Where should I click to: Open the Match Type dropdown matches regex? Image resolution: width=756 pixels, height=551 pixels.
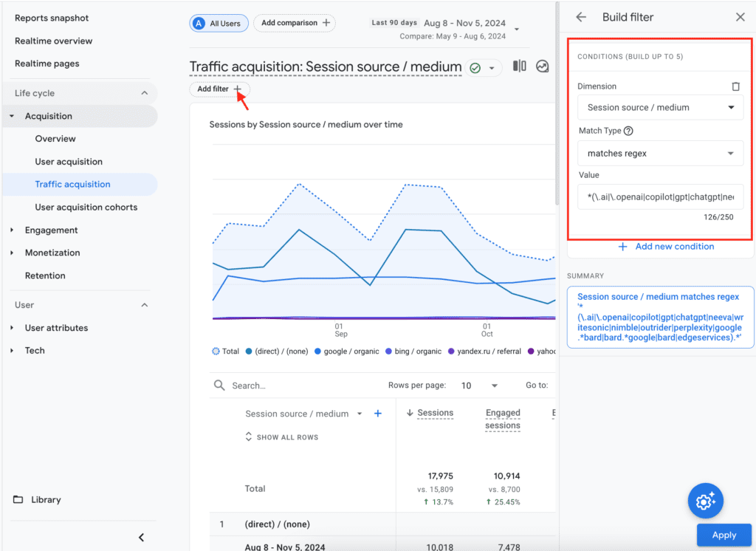pos(660,154)
